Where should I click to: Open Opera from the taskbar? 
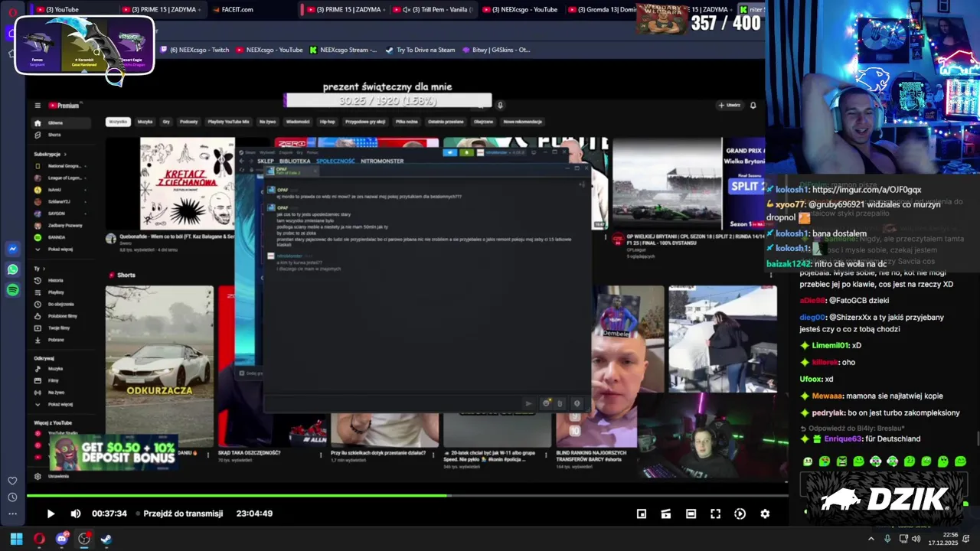39,539
